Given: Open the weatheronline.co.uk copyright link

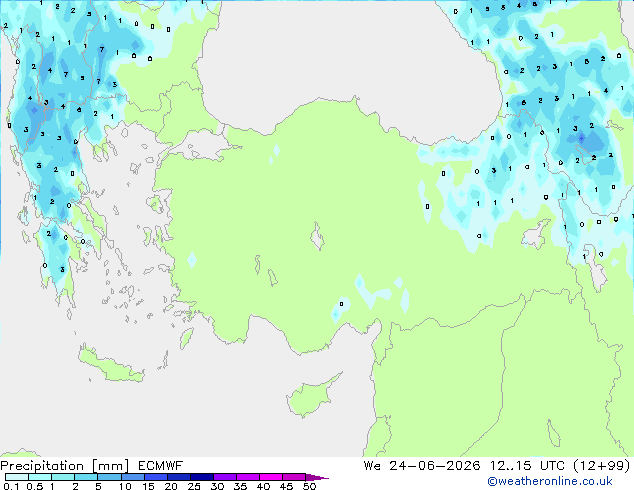Looking at the screenshot, I should pos(549,481).
